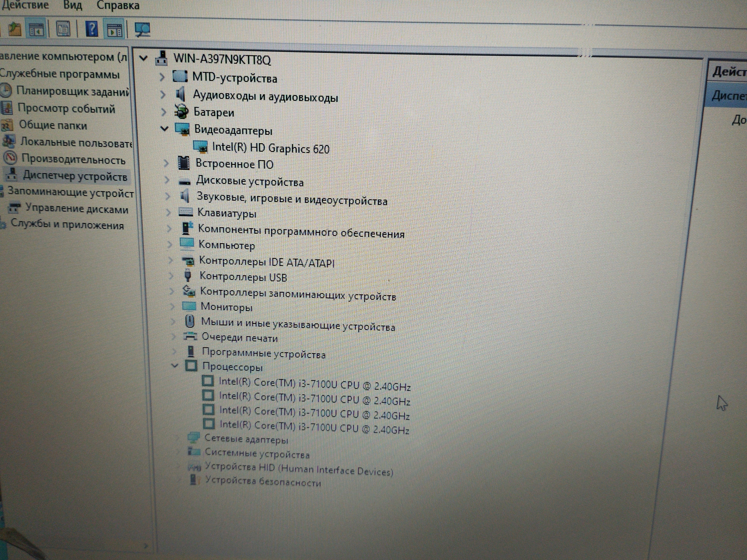Select the first i3-7100U CPU entry

[x=315, y=384]
